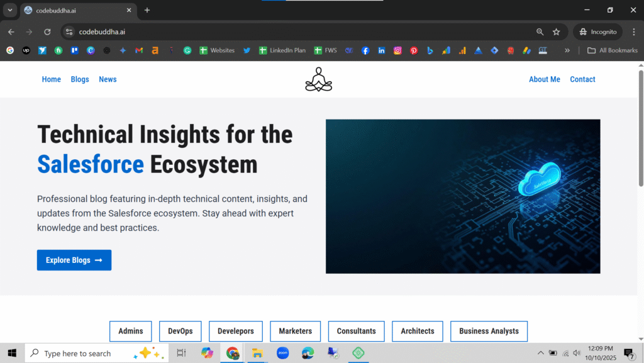This screenshot has height=363, width=644.
Task: Open the Pinterest bookmark icon
Action: 414,50
